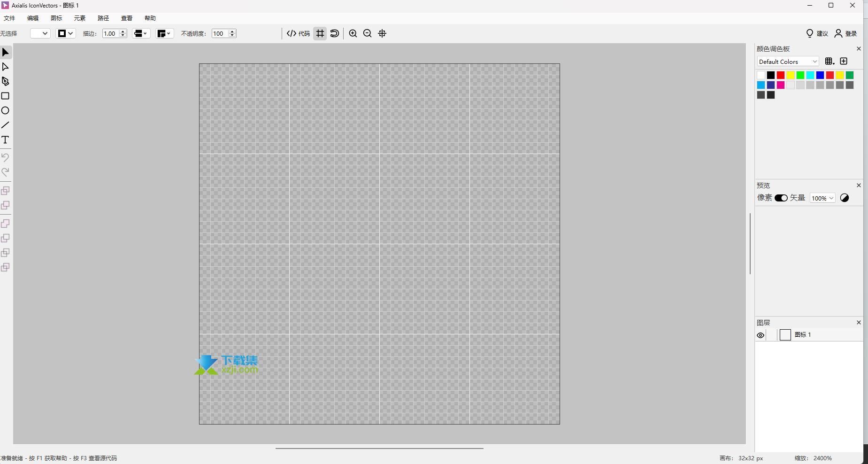Select the Rectangle shape tool
This screenshot has height=464, width=868.
[6, 96]
